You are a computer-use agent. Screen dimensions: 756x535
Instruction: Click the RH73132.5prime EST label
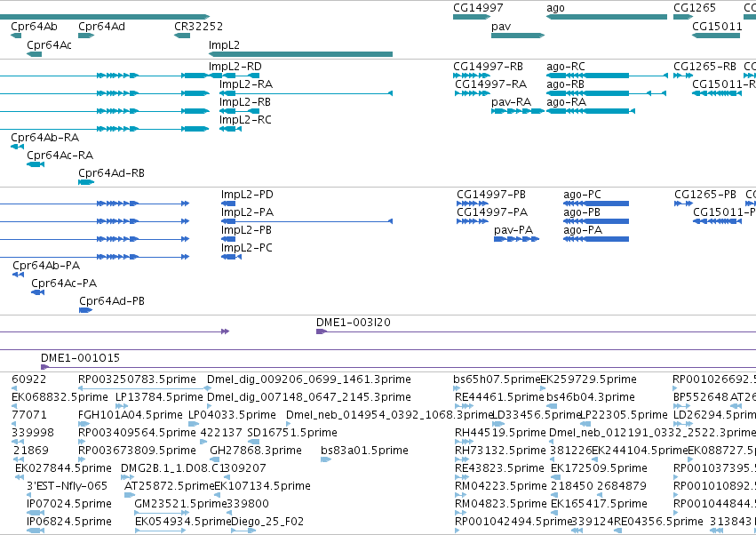(500, 451)
